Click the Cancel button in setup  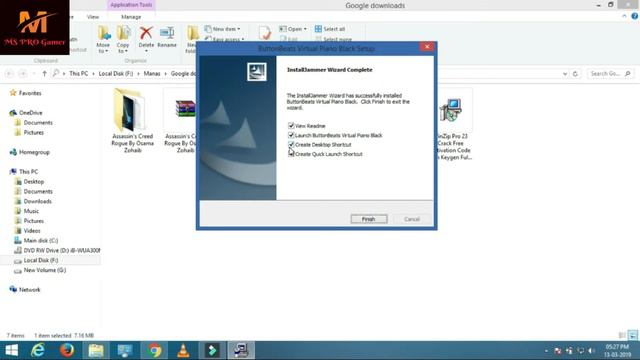[x=411, y=219]
